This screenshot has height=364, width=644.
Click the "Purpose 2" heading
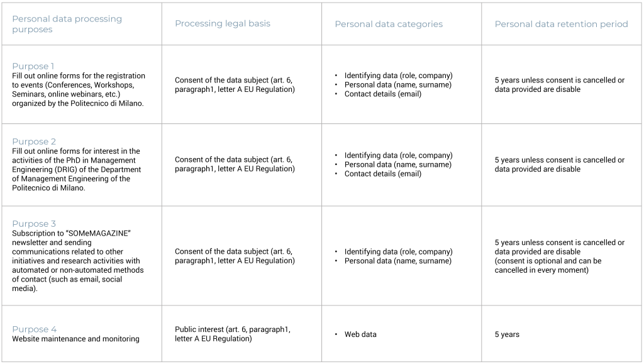tap(33, 142)
